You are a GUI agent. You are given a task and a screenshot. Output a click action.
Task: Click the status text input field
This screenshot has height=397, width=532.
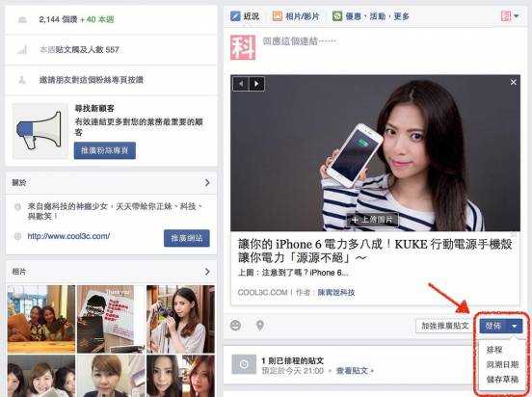pyautogui.click(x=389, y=41)
